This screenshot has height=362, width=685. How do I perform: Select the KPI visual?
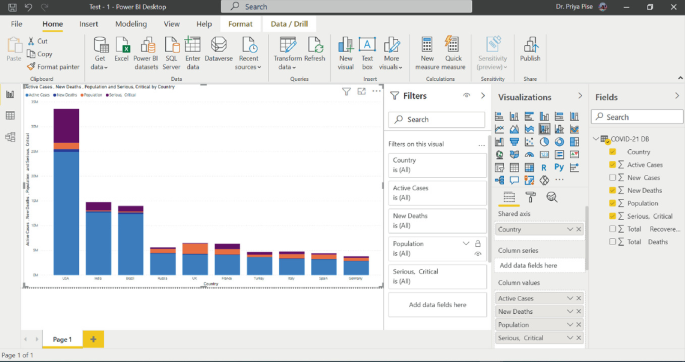[x=574, y=155]
